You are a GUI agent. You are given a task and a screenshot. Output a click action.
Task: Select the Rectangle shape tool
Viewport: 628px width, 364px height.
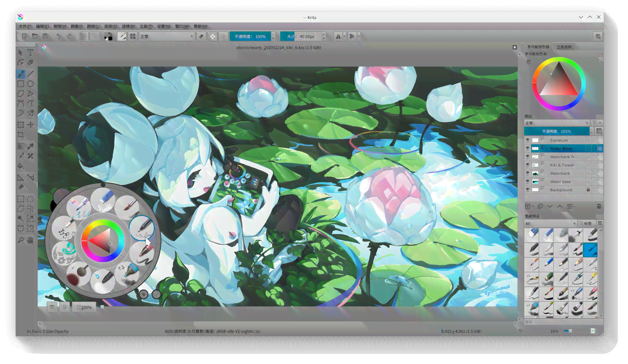pos(21,84)
